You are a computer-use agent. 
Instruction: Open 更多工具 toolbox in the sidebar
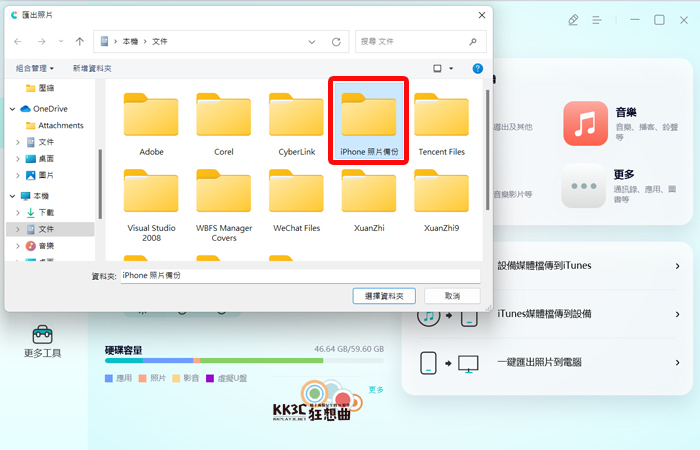[x=42, y=342]
